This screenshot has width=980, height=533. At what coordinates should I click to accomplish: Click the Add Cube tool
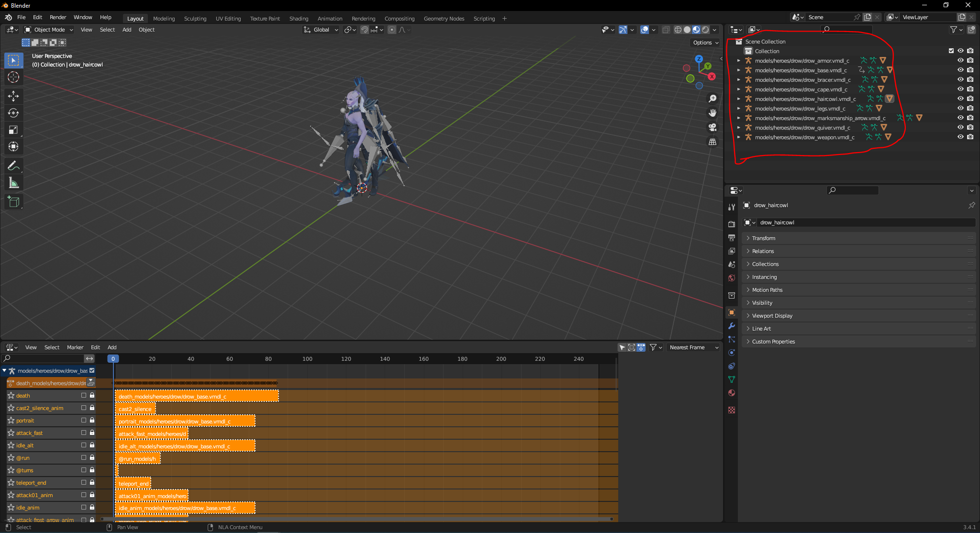13,202
